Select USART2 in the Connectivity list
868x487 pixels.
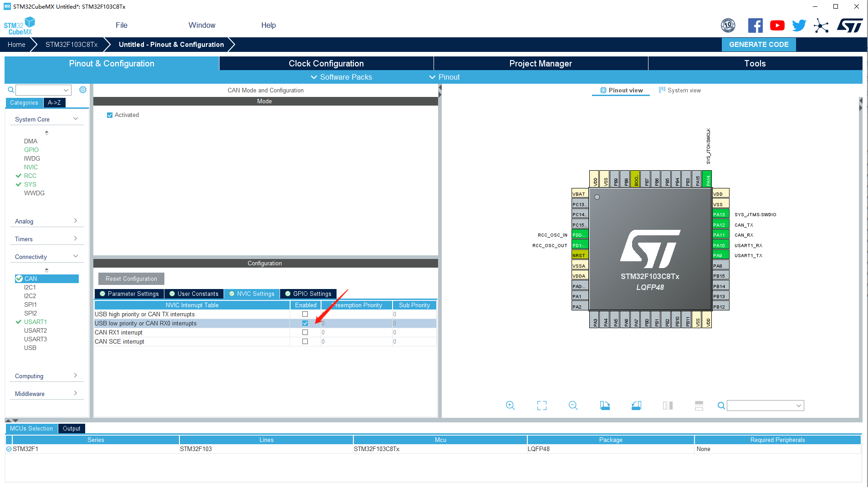click(x=36, y=330)
